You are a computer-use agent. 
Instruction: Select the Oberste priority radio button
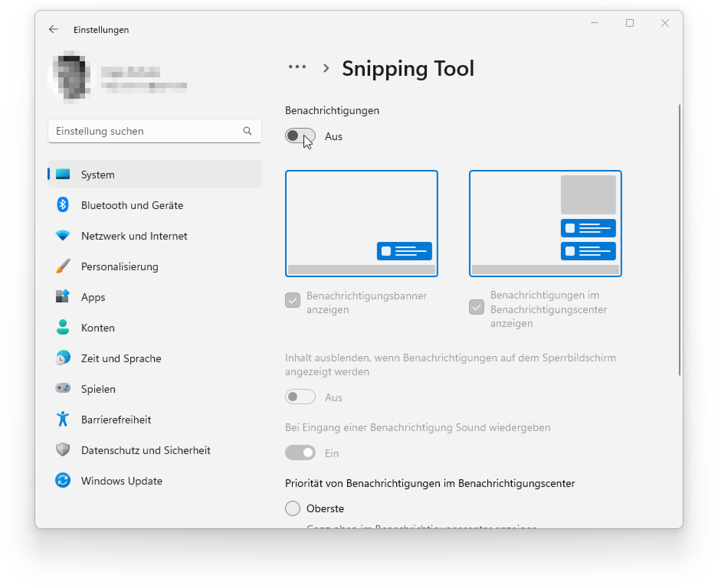pos(293,508)
